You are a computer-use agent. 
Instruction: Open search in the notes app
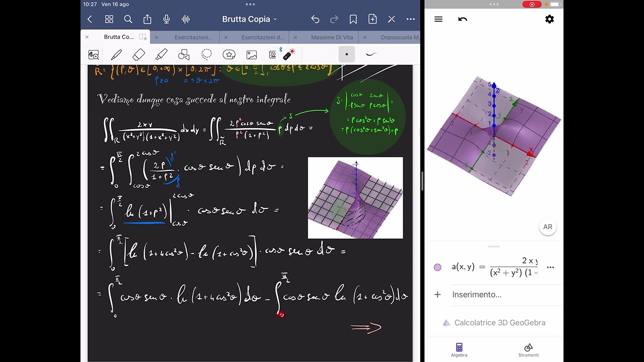pyautogui.click(x=128, y=19)
